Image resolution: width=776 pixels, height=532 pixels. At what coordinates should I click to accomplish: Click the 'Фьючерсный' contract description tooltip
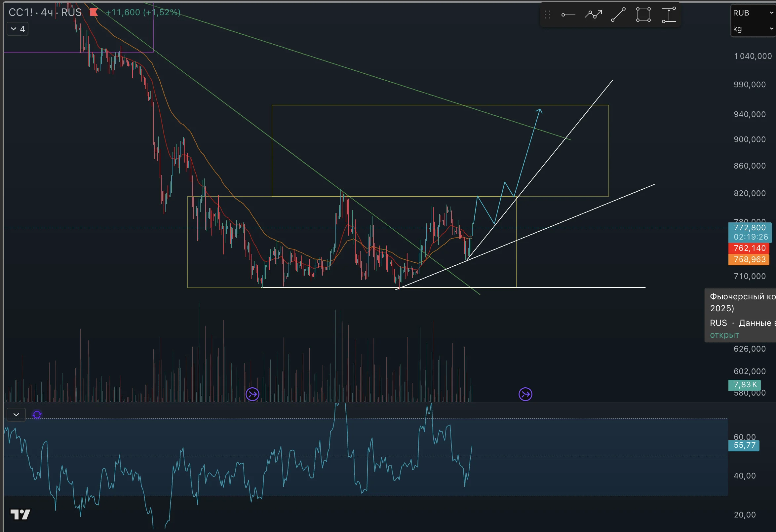(x=740, y=315)
